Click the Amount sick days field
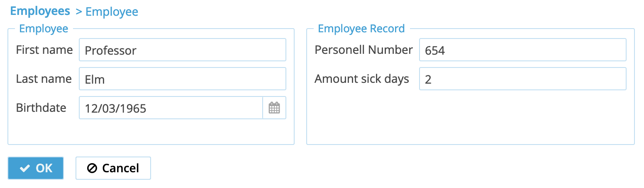 click(x=522, y=79)
